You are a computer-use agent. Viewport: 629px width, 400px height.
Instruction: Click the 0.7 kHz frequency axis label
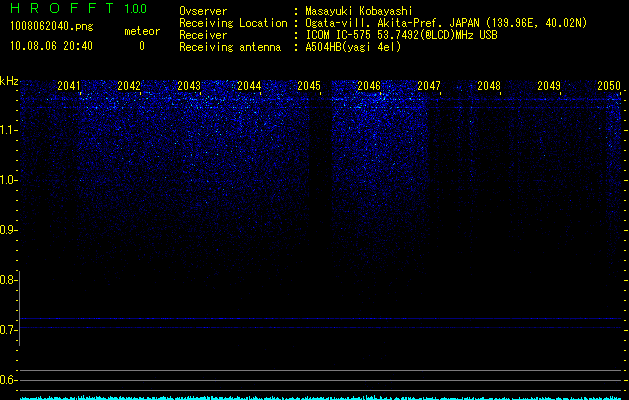coord(8,330)
